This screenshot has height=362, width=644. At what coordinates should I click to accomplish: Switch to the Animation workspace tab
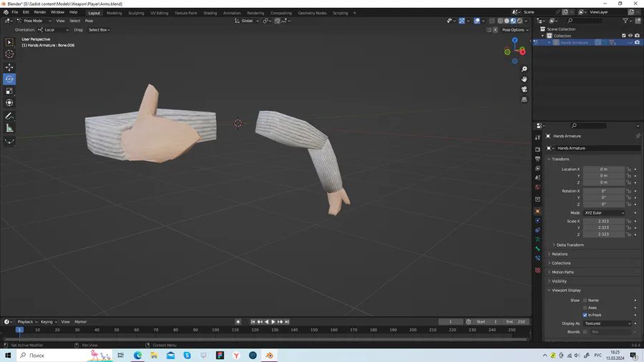click(x=232, y=13)
